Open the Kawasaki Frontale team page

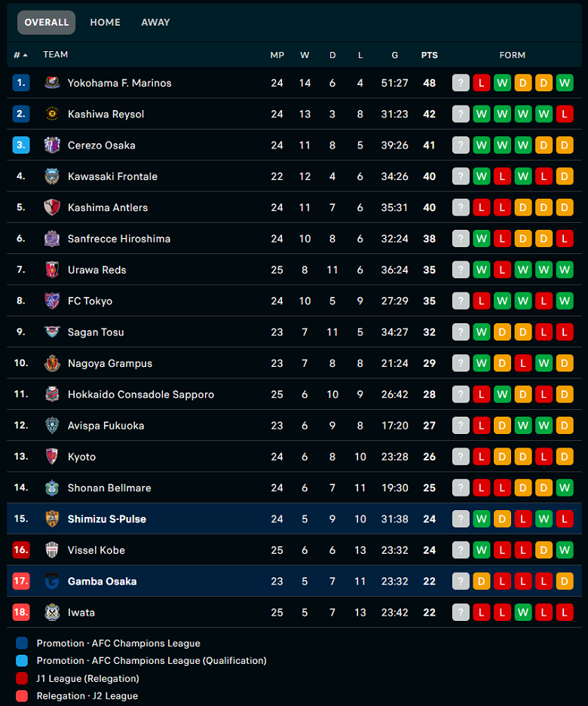pos(112,176)
